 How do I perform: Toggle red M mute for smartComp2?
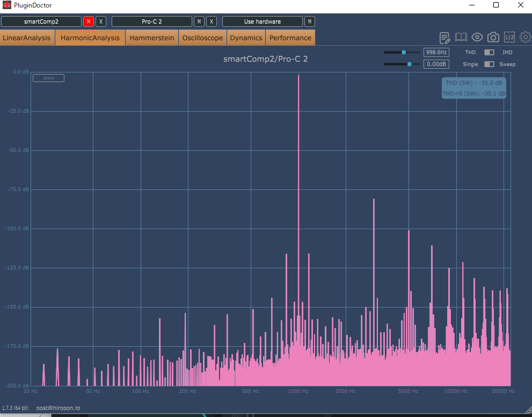point(89,21)
